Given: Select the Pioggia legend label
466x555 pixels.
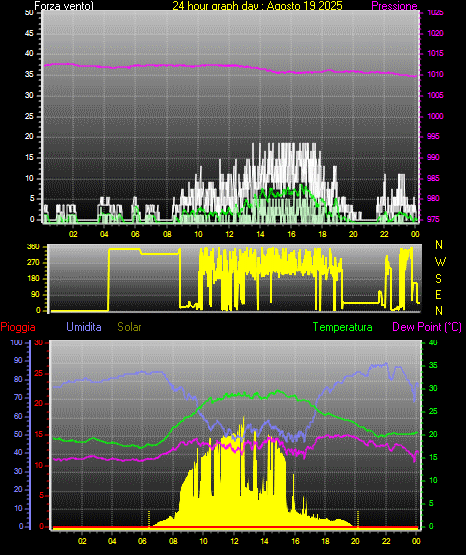Looking at the screenshot, I should 18,327.
